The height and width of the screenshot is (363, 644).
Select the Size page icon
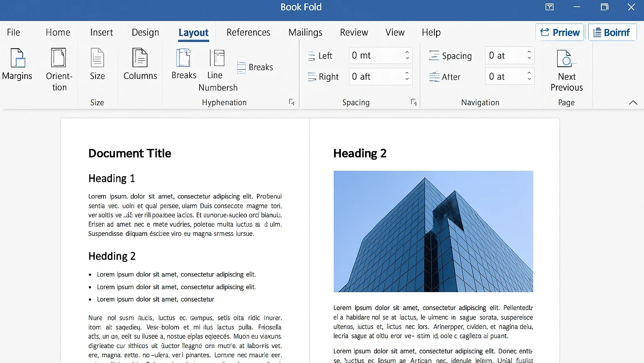point(97,58)
